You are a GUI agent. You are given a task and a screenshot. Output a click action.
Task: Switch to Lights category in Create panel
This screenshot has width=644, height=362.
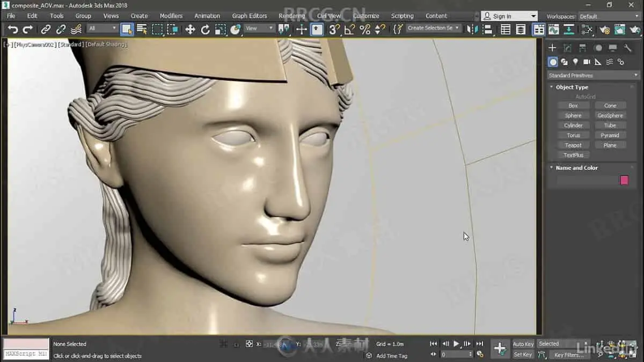[575, 62]
